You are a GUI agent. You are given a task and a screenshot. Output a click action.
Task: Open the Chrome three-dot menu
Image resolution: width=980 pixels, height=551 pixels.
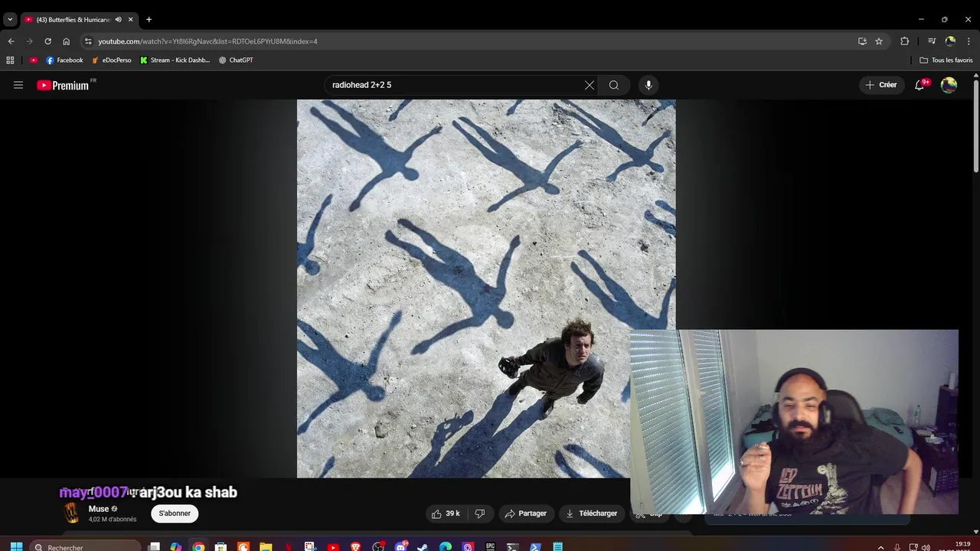(969, 41)
